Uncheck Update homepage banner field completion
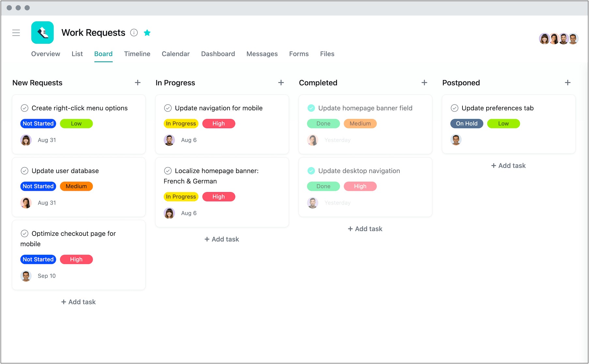This screenshot has height=364, width=589. 311,108
